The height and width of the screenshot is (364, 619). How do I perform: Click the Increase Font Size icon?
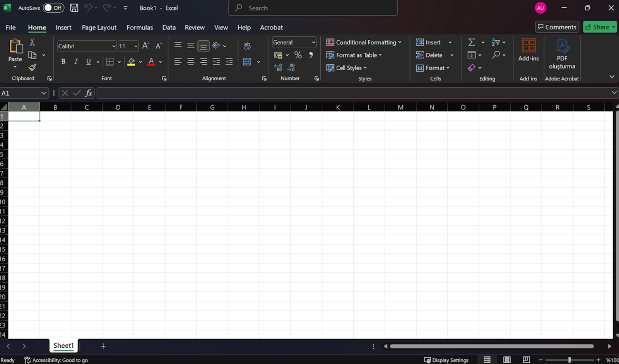(x=146, y=46)
